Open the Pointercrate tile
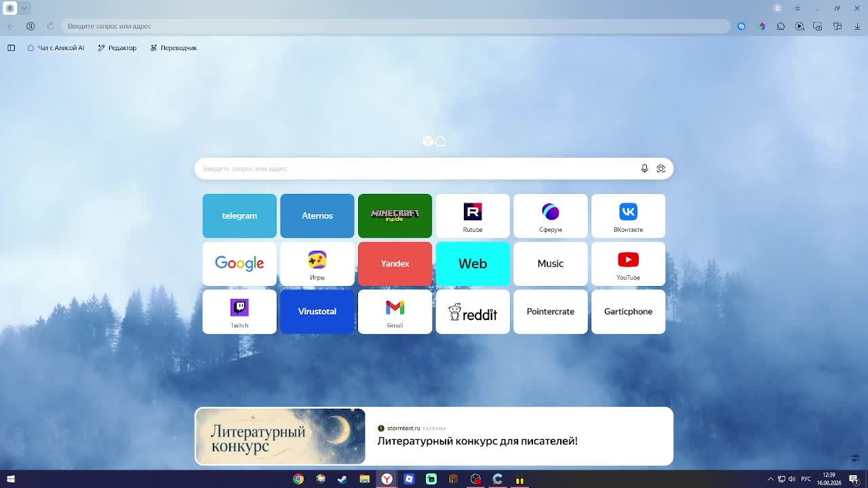The height and width of the screenshot is (488, 868). click(551, 312)
